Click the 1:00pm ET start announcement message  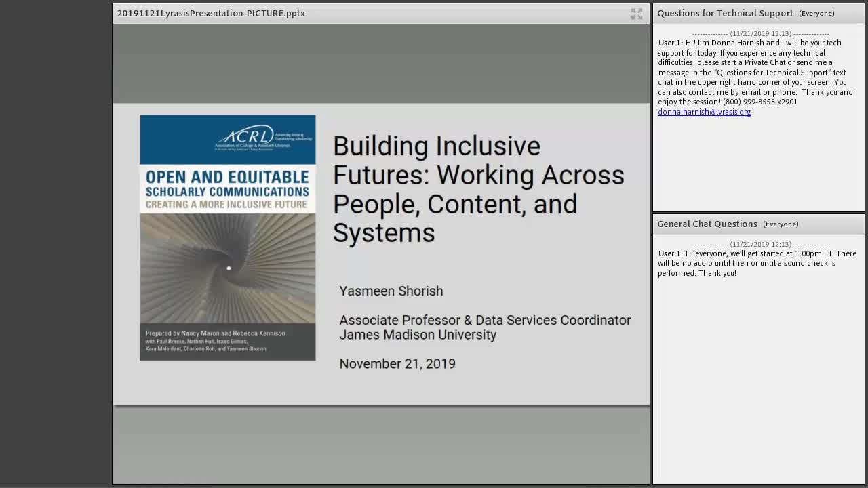point(757,263)
